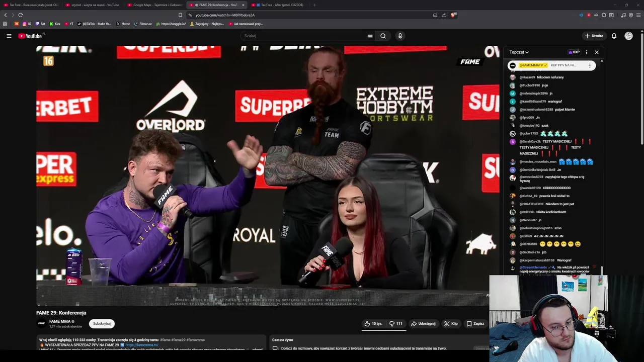Open the 0XP crown points badge
Screen dimensions: 644x362
pos(574,52)
